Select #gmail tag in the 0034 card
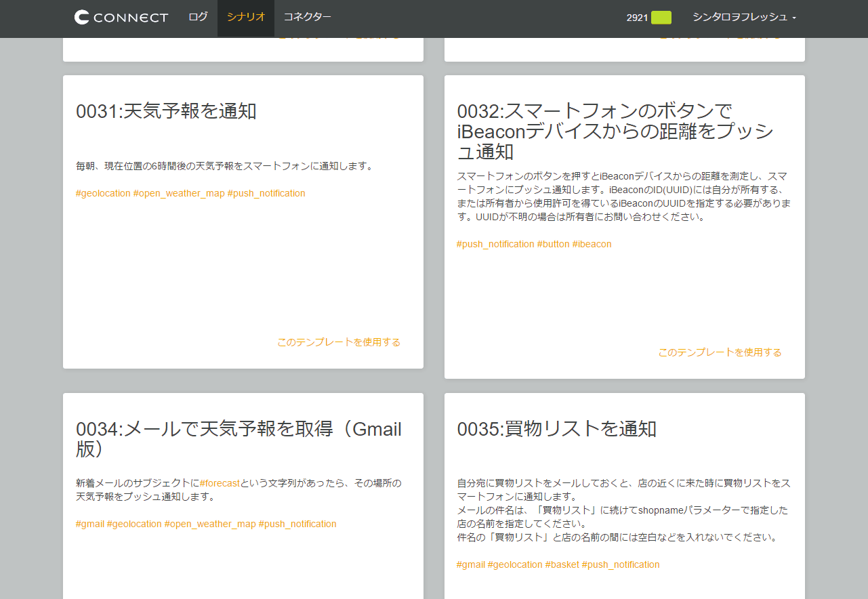 pos(90,524)
